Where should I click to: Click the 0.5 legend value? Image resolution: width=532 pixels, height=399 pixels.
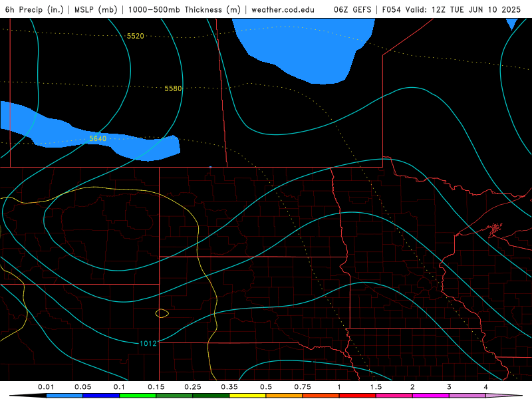(x=266, y=387)
